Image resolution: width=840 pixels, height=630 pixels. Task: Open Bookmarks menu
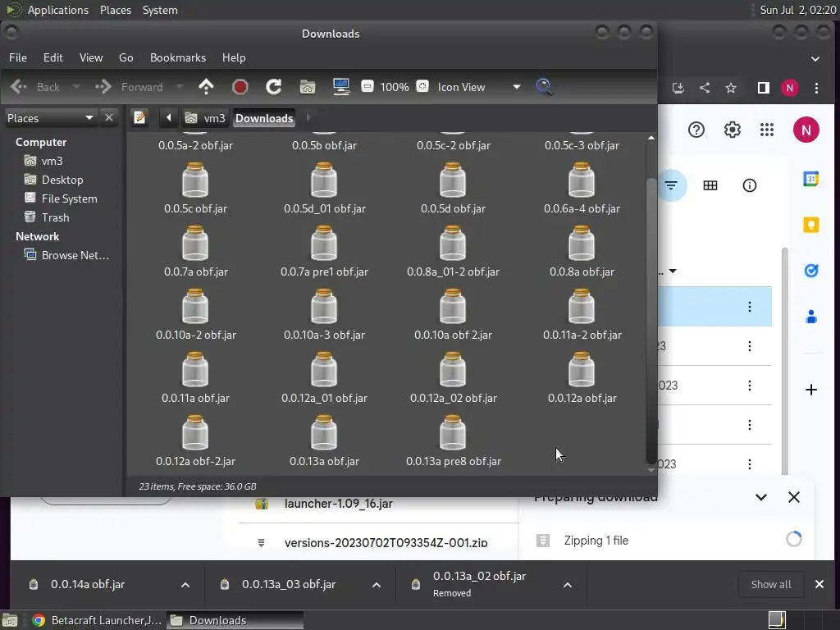coord(178,57)
